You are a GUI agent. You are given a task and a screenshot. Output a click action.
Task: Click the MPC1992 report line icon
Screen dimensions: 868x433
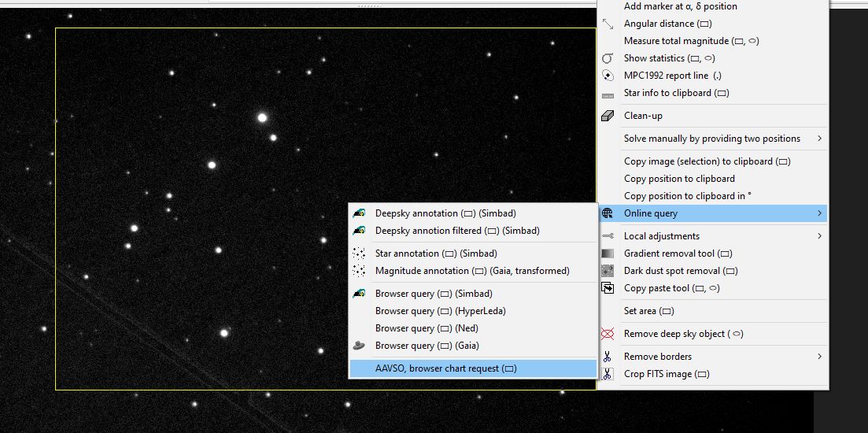(608, 76)
